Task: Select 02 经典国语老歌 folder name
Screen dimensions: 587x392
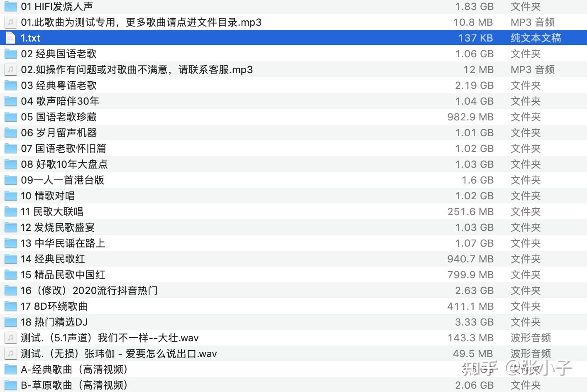Action: pos(59,54)
